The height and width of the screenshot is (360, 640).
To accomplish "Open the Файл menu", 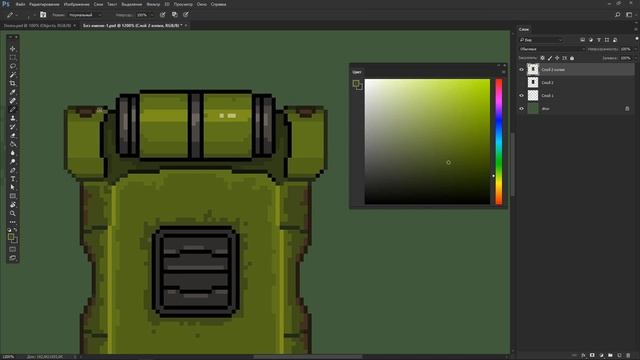I will pyautogui.click(x=20, y=4).
